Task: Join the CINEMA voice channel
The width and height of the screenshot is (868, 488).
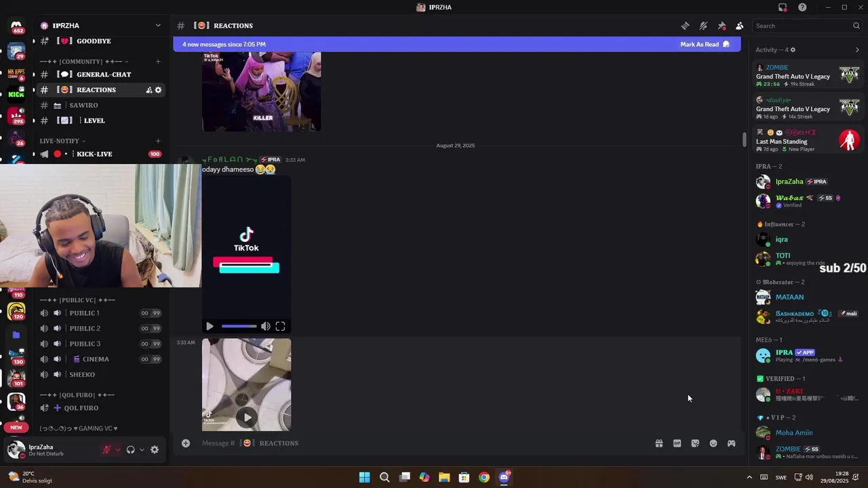Action: pos(100,359)
